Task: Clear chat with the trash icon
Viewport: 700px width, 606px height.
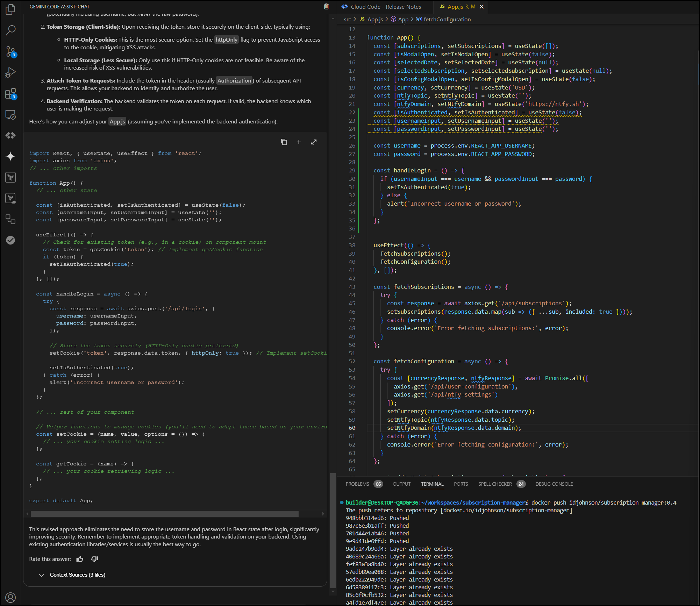Action: click(x=326, y=7)
